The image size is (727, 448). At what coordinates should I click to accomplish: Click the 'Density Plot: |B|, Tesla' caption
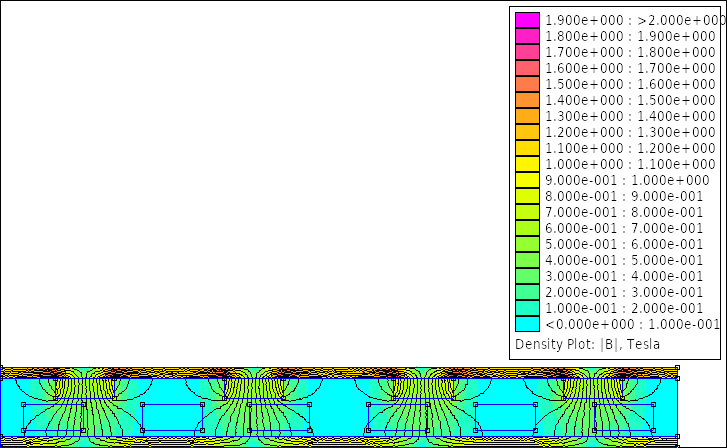[x=587, y=345]
